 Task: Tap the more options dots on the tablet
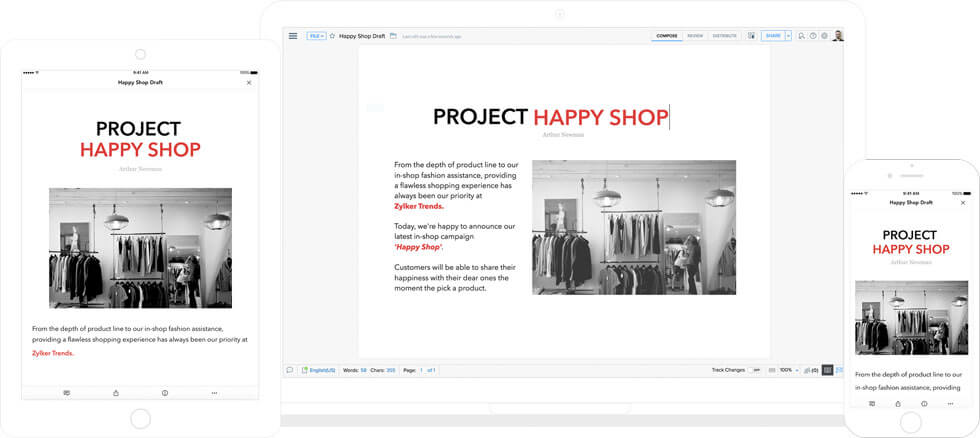click(214, 393)
